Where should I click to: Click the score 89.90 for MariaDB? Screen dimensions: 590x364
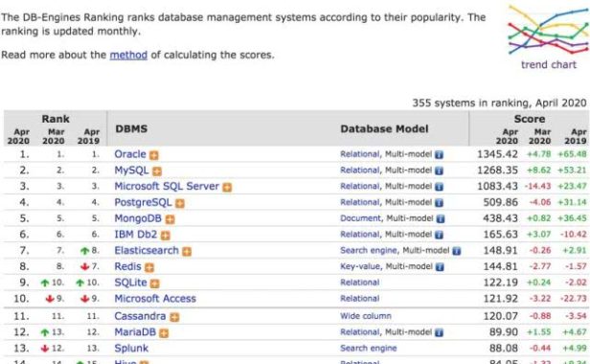click(504, 332)
